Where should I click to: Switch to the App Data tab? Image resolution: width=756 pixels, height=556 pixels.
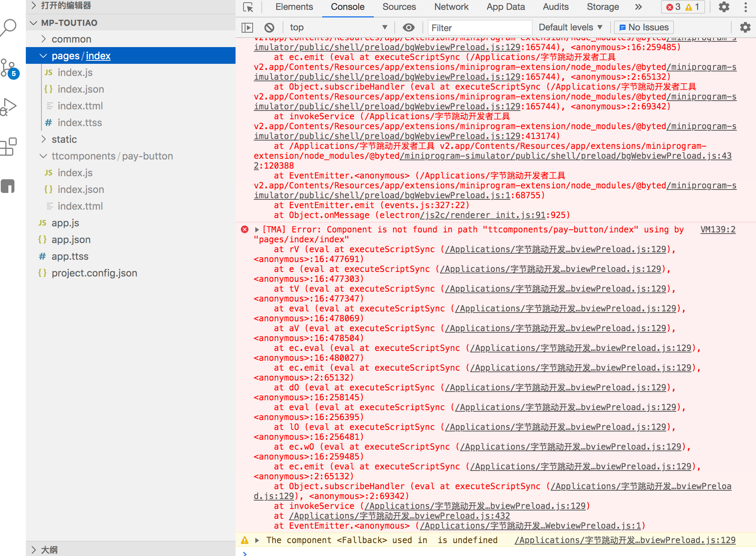click(506, 7)
